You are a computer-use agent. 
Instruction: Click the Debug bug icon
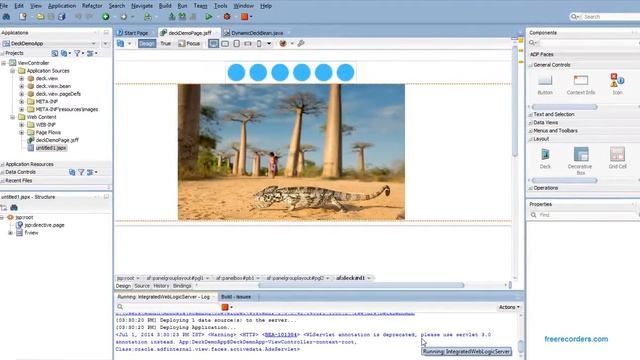coord(227,17)
